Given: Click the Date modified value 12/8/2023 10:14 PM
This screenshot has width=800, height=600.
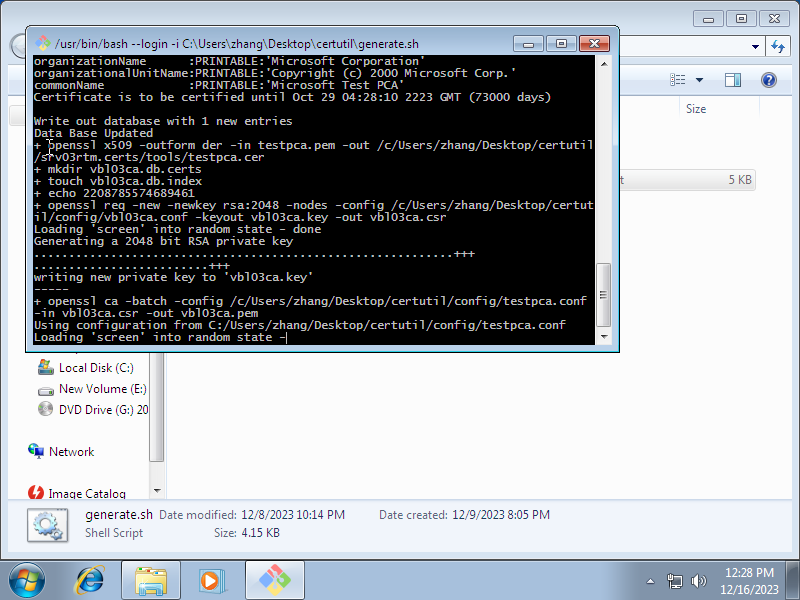Looking at the screenshot, I should pyautogui.click(x=293, y=515).
